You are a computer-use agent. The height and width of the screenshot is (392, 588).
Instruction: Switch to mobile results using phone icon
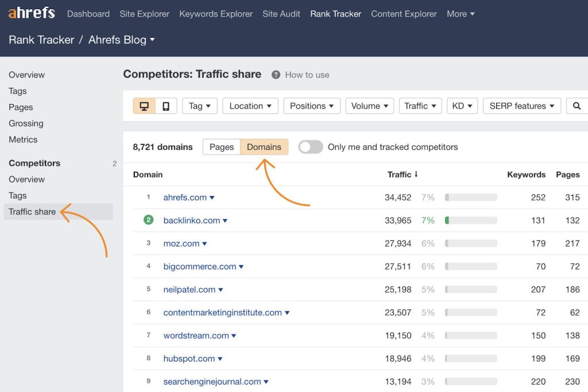165,106
